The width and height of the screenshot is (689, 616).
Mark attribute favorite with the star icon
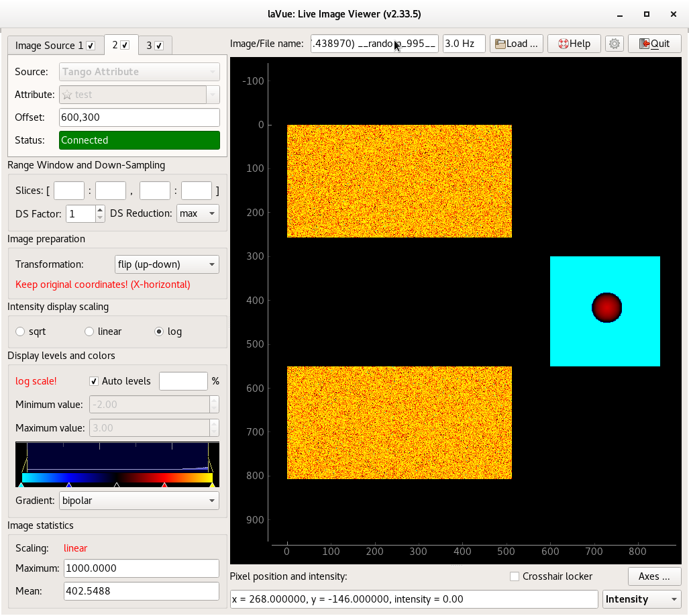click(x=69, y=95)
